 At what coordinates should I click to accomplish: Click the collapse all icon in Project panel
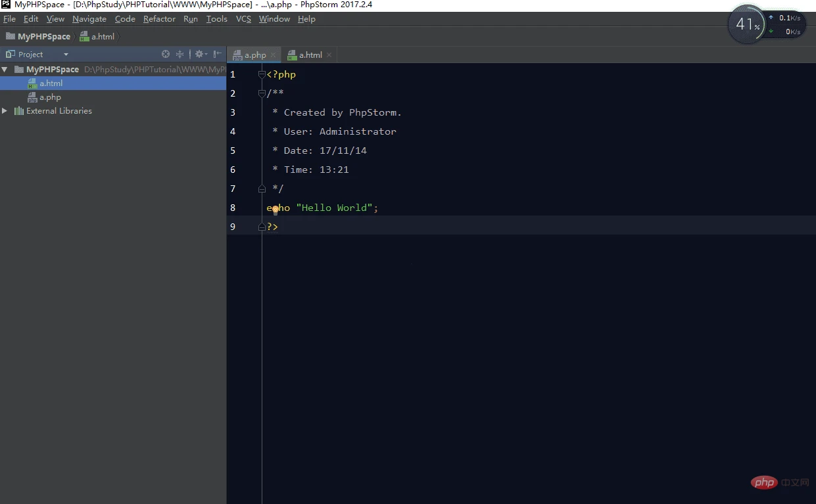[180, 55]
